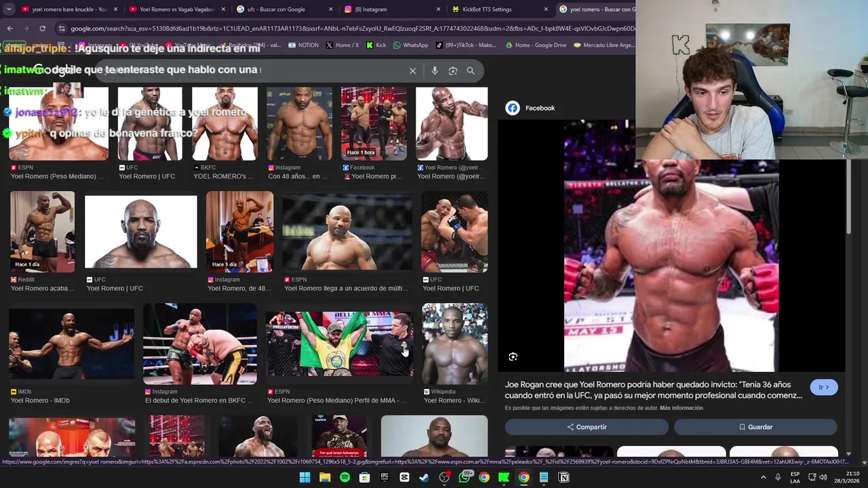This screenshot has width=868, height=488.
Task: Open Facebook thumbnail marked Hace 1 hora
Action: pos(374,123)
